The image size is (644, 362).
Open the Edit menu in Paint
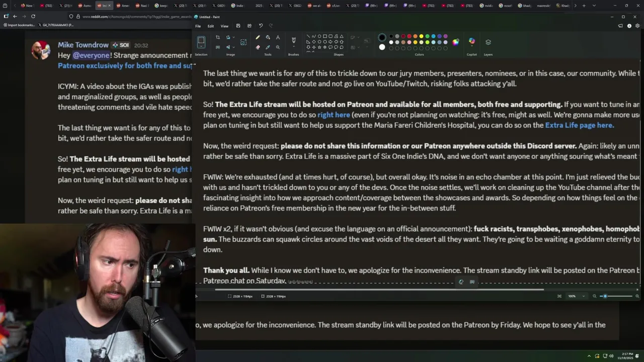click(x=210, y=26)
